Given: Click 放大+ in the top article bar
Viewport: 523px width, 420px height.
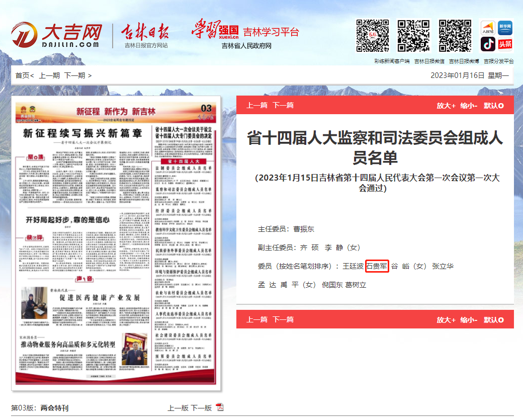Looking at the screenshot, I should click(x=446, y=106).
